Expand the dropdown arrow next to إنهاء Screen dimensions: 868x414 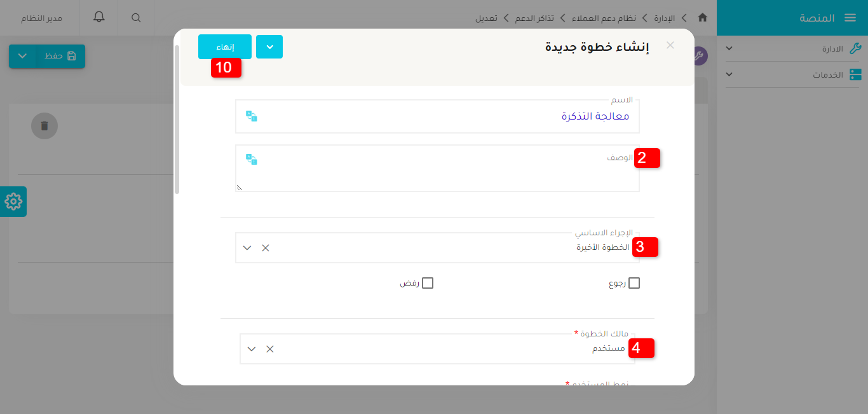tap(269, 46)
